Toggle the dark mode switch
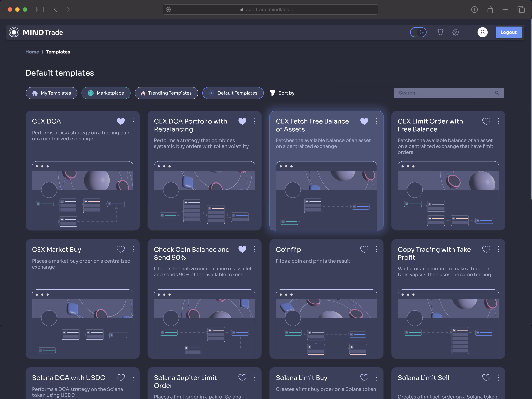The image size is (532, 399). point(418,32)
